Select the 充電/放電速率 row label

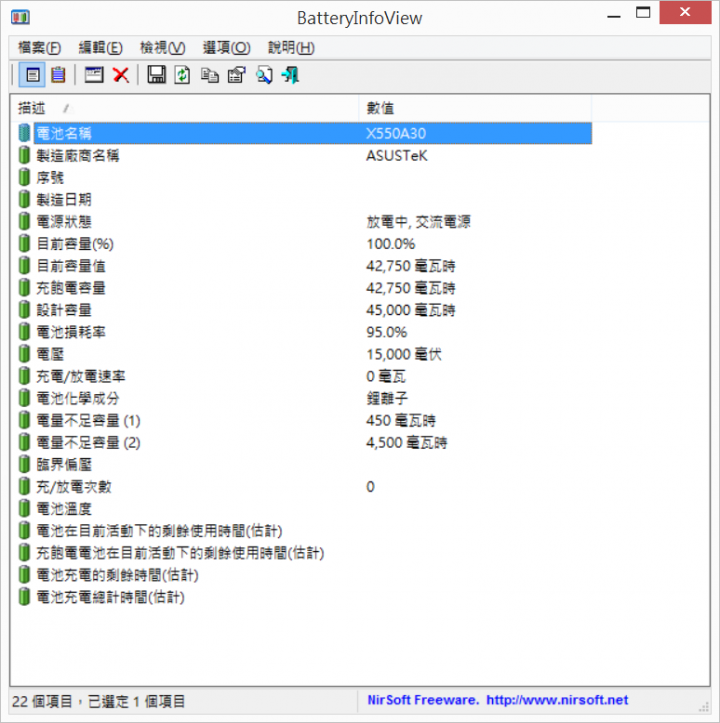[81, 377]
